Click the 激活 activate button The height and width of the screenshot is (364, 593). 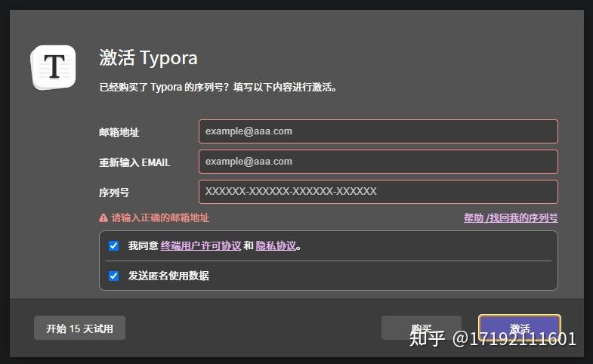point(520,328)
